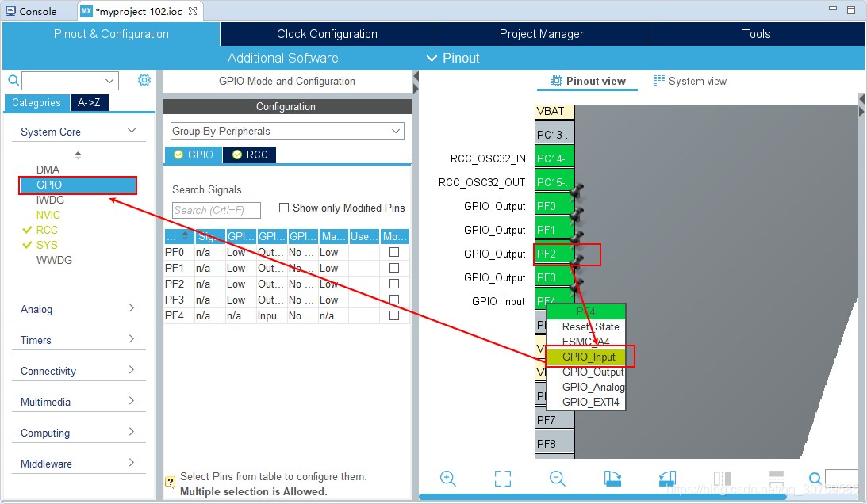Check the Modified box for PF0
The width and height of the screenshot is (867, 504).
tap(394, 252)
